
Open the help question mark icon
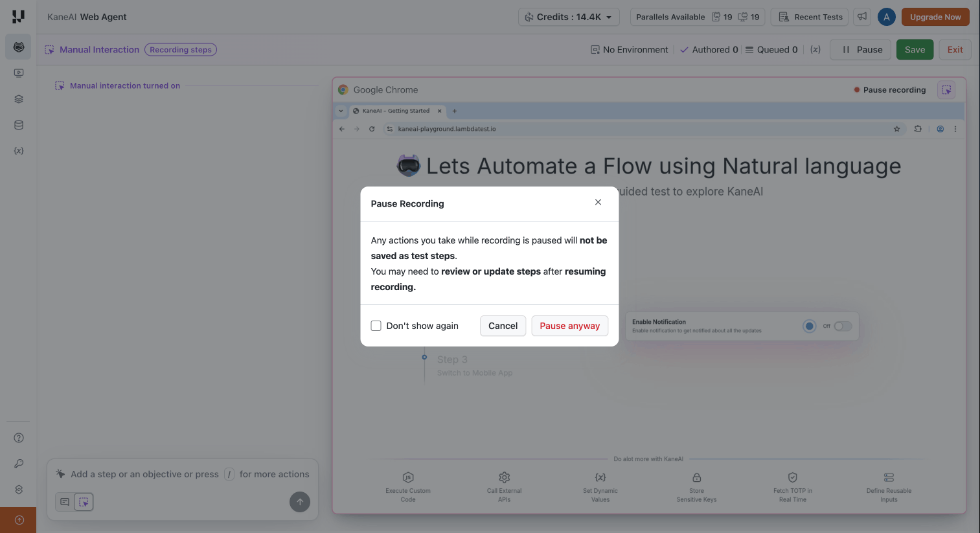coord(19,438)
